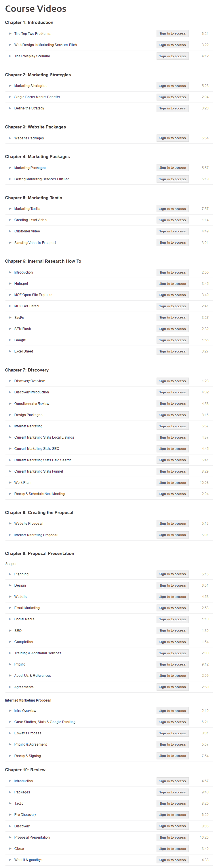Click play arrow next to Work Plan
The image size is (219, 868).
pos(10,482)
